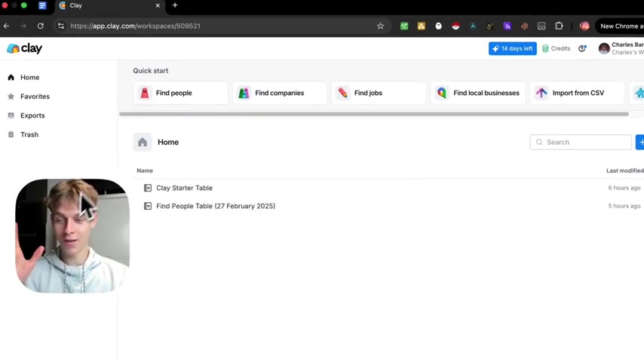
Task: Click the New Chrome available button
Action: click(x=620, y=26)
